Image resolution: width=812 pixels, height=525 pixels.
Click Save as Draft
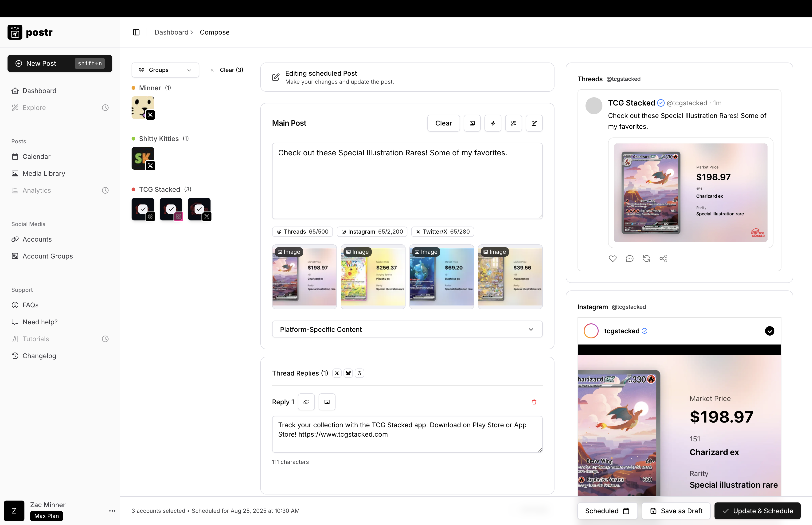(676, 511)
